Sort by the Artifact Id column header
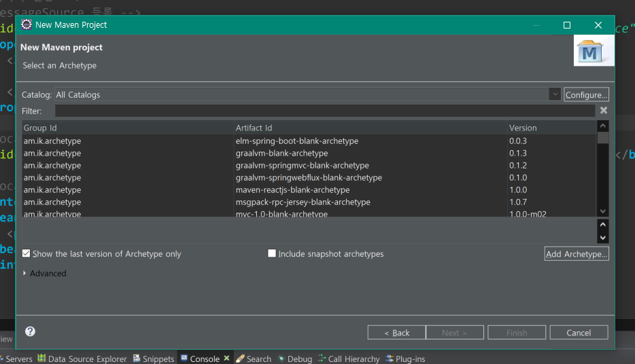Viewport: 635px width, 364px height. pyautogui.click(x=371, y=128)
